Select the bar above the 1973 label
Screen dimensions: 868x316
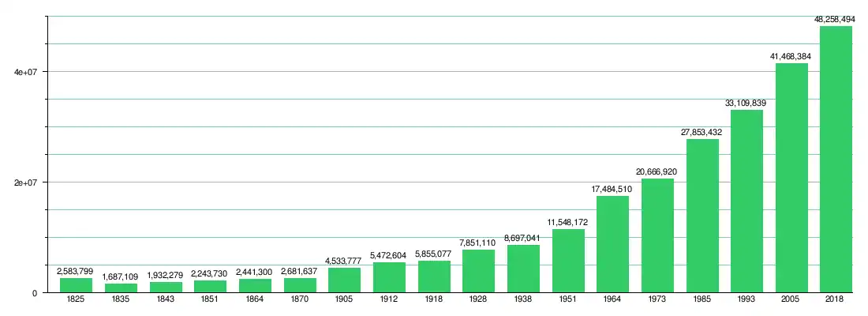[657, 235]
